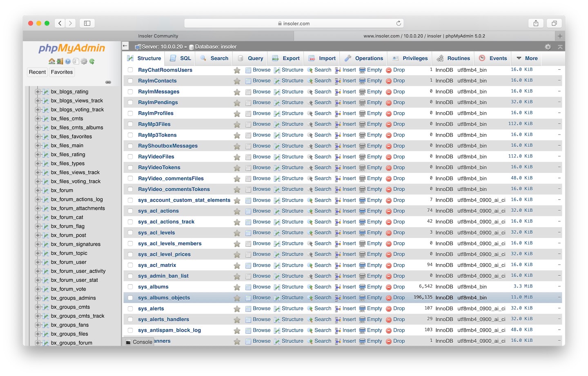
Task: Click the log out door icon
Action: (x=60, y=62)
